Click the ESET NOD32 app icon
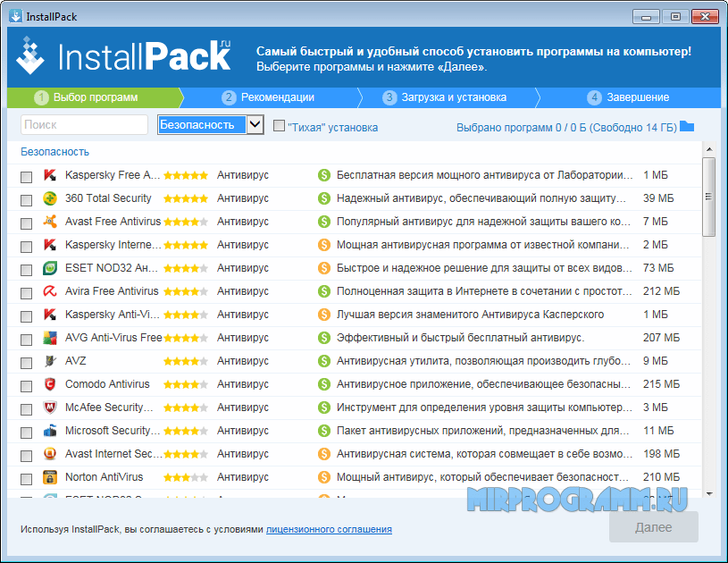Image resolution: width=728 pixels, height=563 pixels. pyautogui.click(x=50, y=268)
